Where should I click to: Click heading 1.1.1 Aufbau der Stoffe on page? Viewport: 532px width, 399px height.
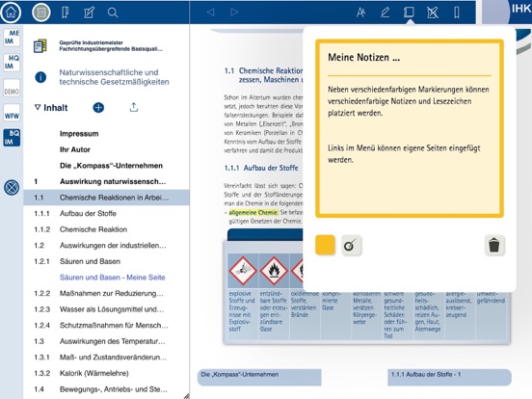[x=261, y=168]
